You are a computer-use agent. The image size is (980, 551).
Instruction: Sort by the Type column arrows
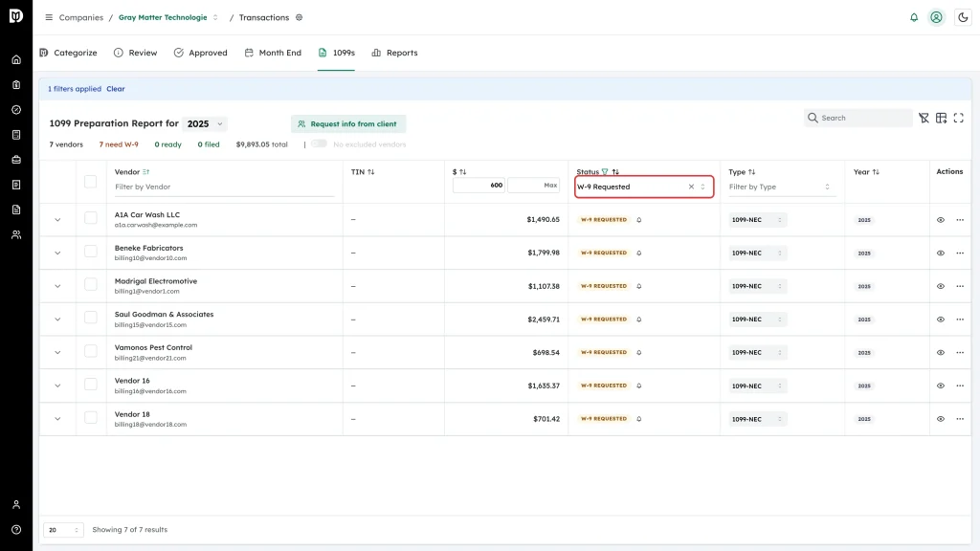point(752,172)
